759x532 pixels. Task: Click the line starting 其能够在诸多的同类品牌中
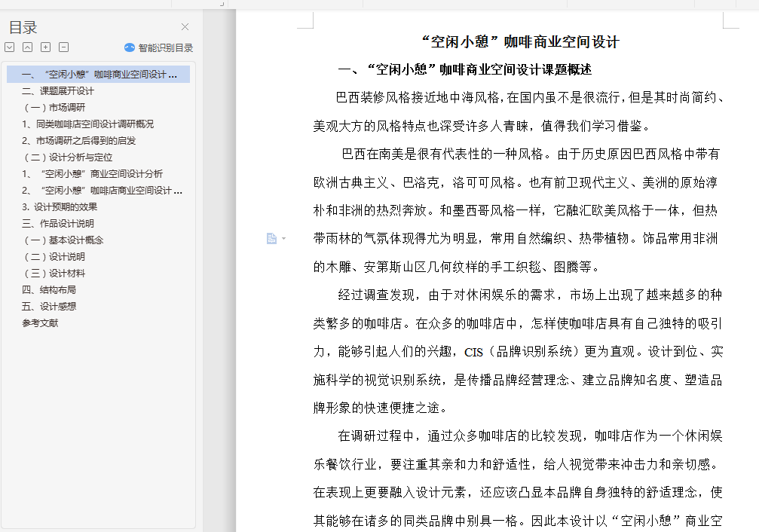(x=518, y=521)
